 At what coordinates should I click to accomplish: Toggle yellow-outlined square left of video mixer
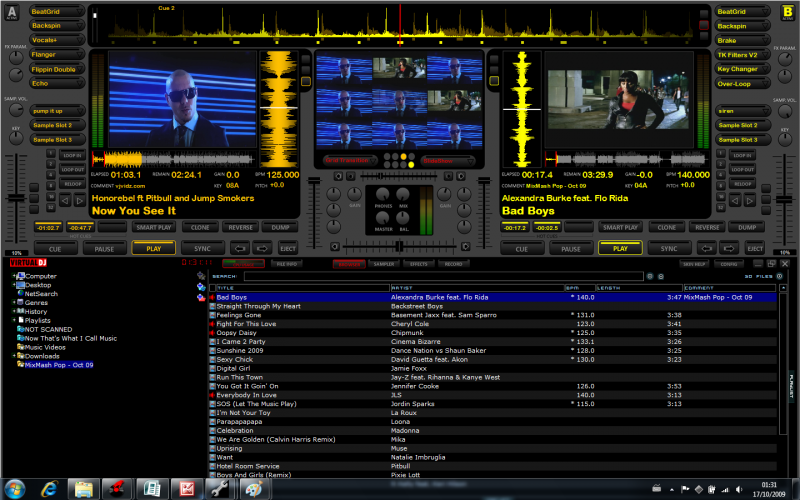point(306,81)
